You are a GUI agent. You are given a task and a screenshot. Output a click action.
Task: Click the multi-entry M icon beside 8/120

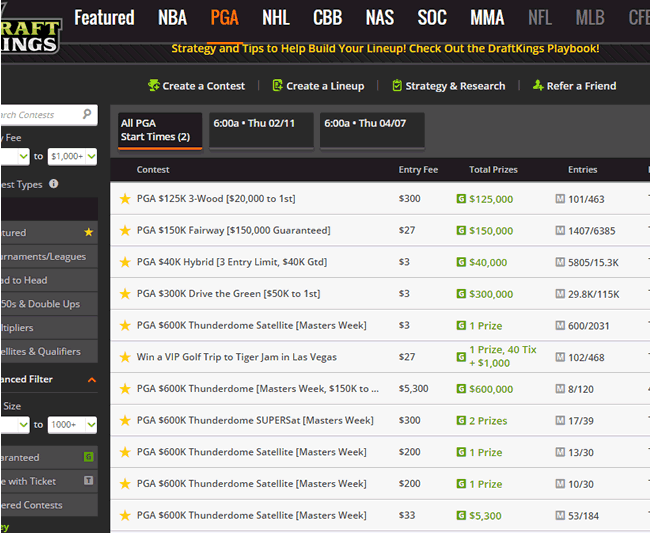click(560, 389)
